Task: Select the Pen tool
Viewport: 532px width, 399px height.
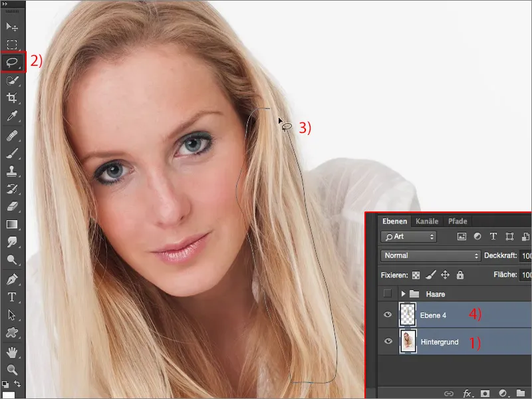Action: click(x=12, y=279)
